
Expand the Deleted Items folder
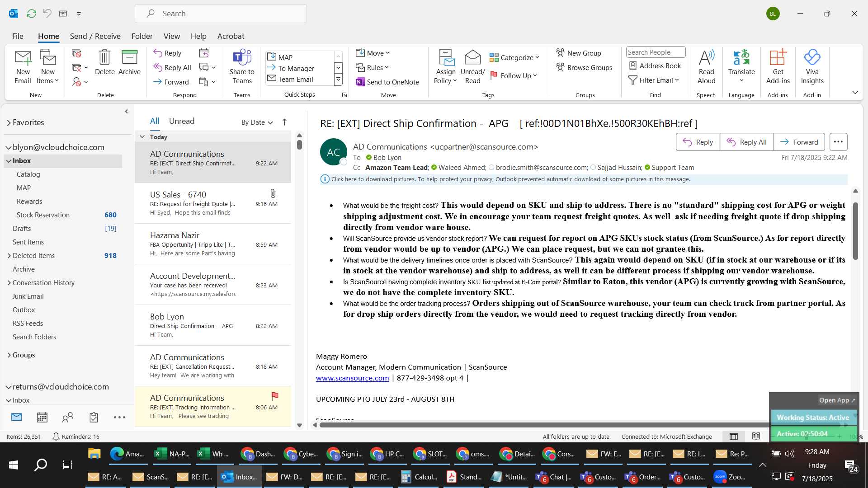point(9,256)
